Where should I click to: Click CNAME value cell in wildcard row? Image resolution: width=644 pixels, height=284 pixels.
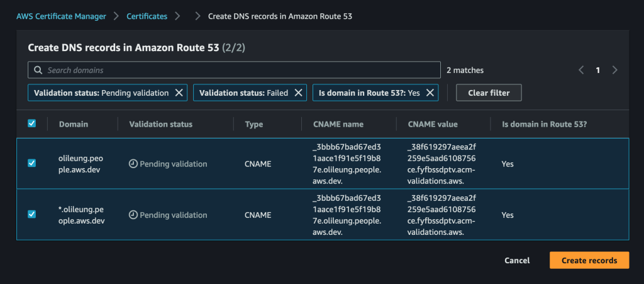point(441,215)
